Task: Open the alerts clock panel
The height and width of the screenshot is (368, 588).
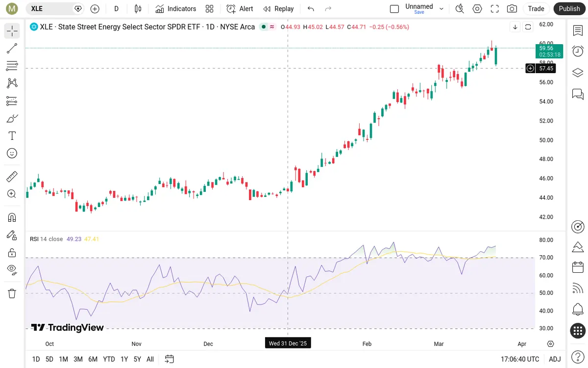Action: coord(578,52)
